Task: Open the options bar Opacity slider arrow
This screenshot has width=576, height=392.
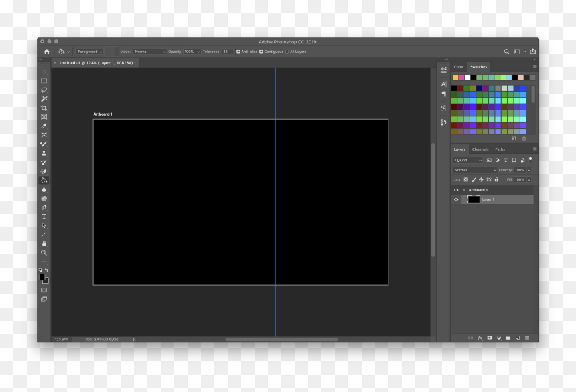Action: point(199,52)
